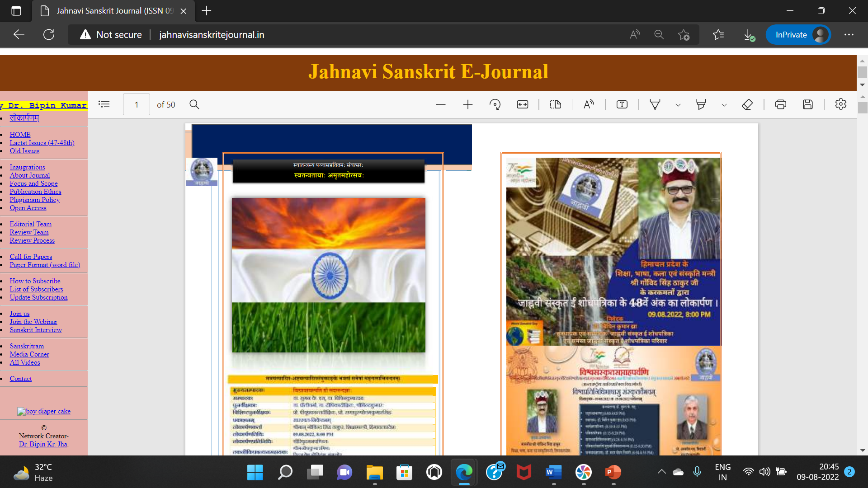Open the Call for Papers link
Viewport: 868px width, 488px height.
(x=31, y=257)
